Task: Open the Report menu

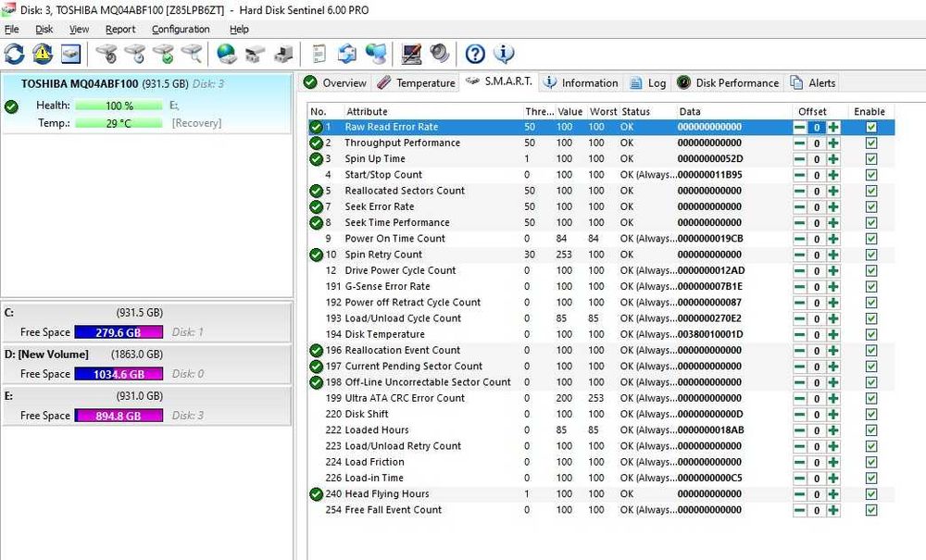Action: point(120,29)
